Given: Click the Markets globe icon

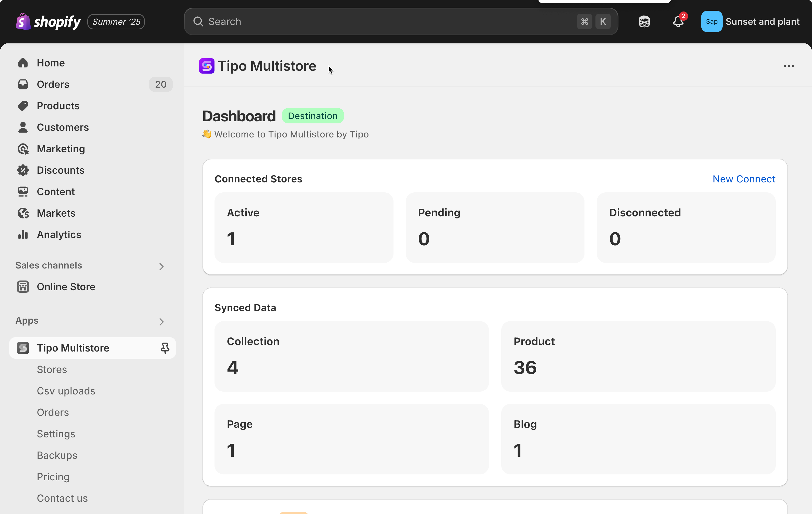Looking at the screenshot, I should 23,213.
